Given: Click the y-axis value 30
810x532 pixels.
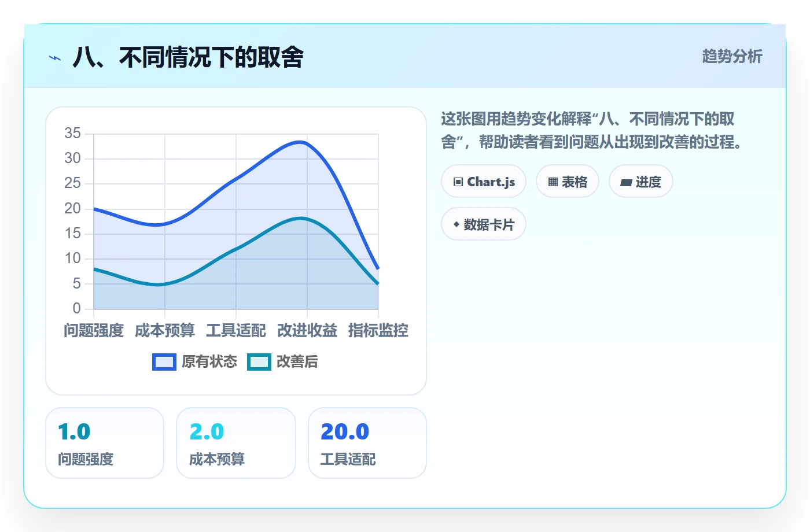Looking at the screenshot, I should tap(73, 158).
